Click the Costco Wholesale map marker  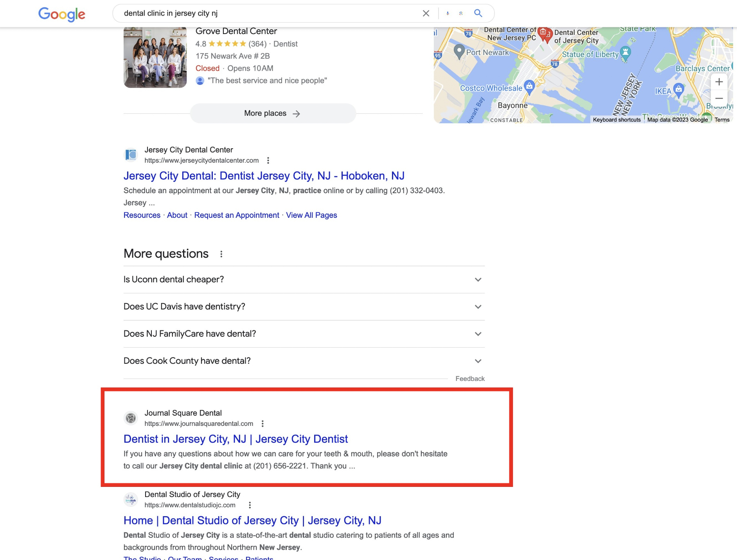tap(529, 87)
